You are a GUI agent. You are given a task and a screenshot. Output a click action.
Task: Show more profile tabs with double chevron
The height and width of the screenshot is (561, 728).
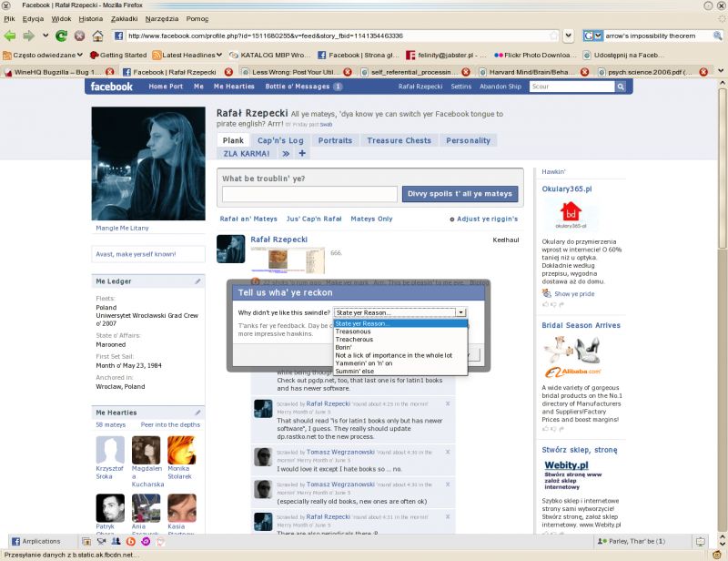286,153
